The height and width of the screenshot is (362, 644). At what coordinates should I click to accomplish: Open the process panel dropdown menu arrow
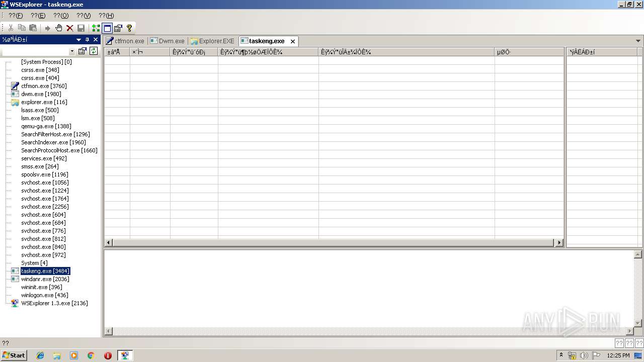[78, 40]
